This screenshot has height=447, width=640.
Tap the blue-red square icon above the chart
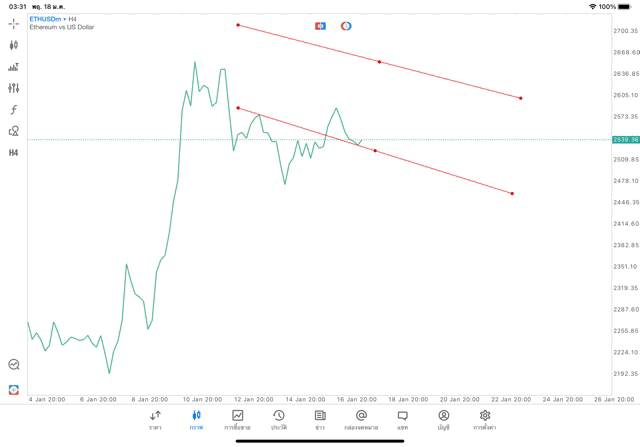[320, 26]
